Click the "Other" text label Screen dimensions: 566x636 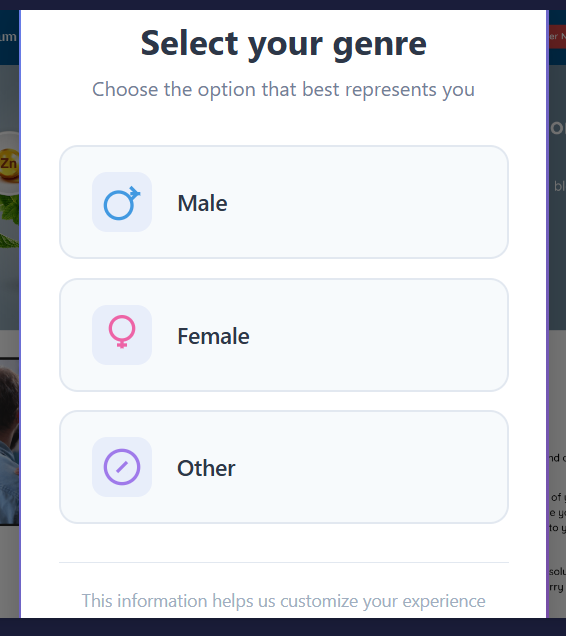click(206, 468)
